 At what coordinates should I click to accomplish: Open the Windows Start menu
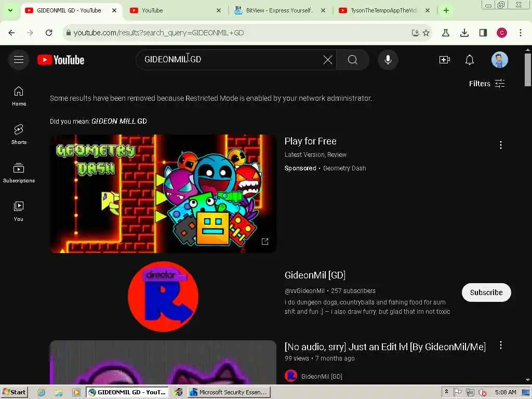pyautogui.click(x=15, y=392)
